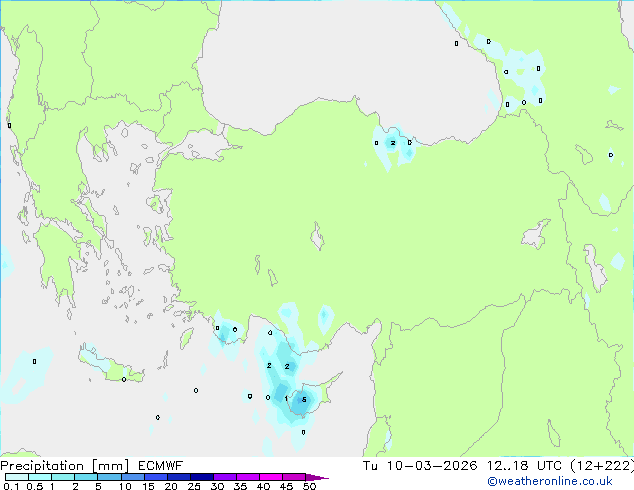Pick the 25–30 mm dark navy legend swatch

[202, 477]
